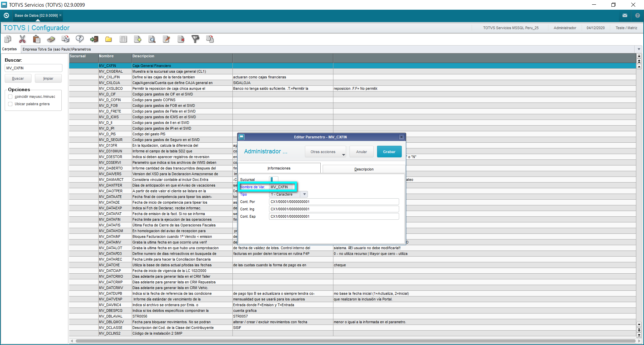Viewport: 644px width, 345px height.
Task: Select the MV_CXGERAL row
Action: pyautogui.click(x=353, y=71)
